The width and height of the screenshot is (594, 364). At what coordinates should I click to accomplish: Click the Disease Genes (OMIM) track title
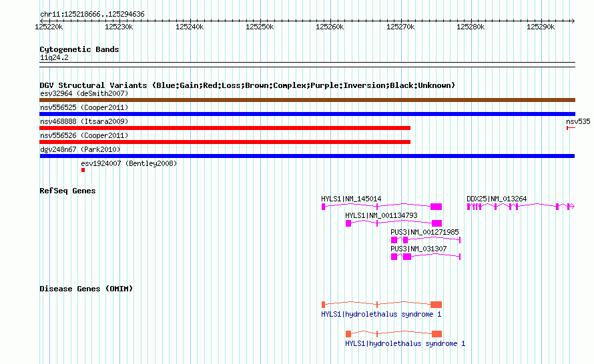click(x=86, y=289)
